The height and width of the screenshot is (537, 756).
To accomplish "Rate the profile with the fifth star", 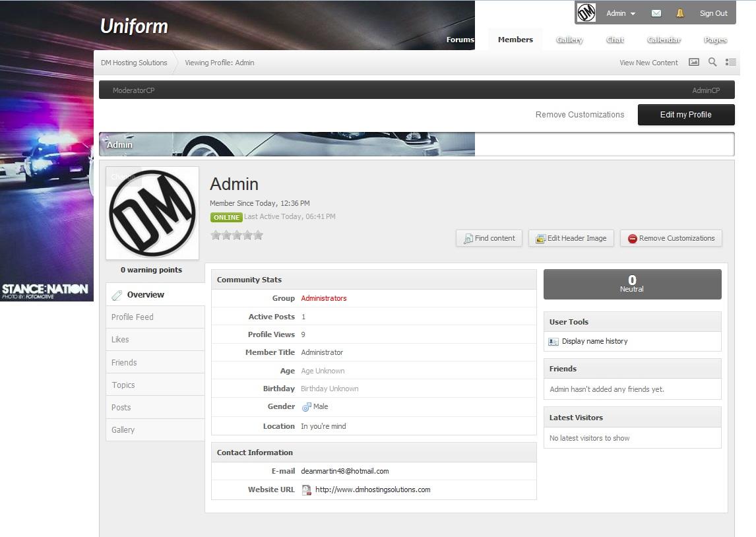I will 258,236.
